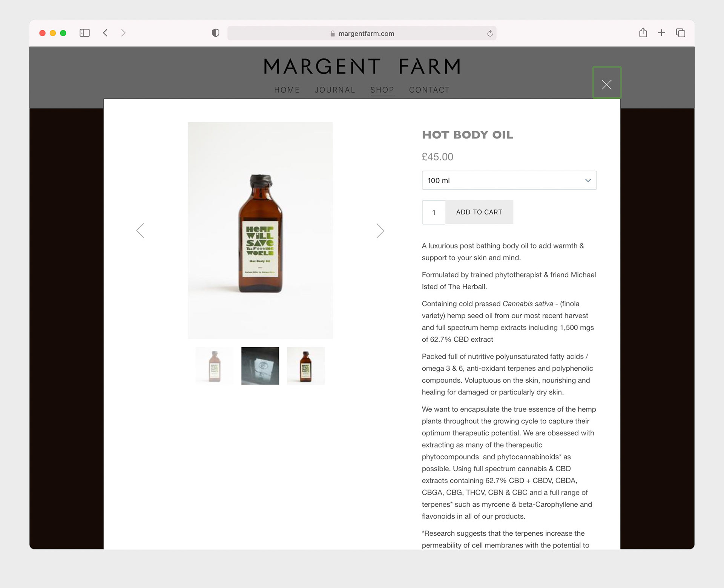Reload the page with the refresh icon

(x=490, y=34)
